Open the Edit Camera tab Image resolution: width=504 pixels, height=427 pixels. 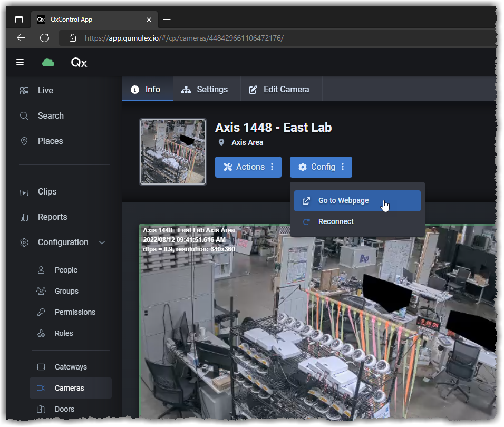[281, 89]
